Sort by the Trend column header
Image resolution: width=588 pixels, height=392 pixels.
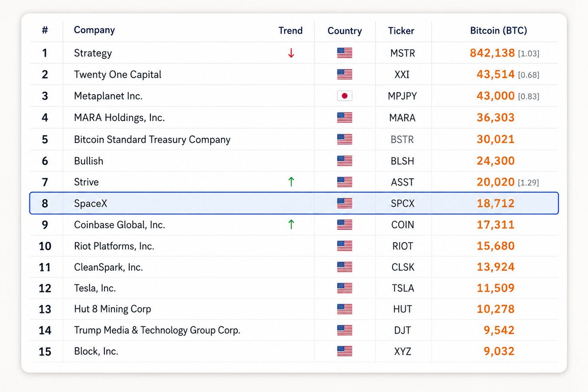pos(291,30)
